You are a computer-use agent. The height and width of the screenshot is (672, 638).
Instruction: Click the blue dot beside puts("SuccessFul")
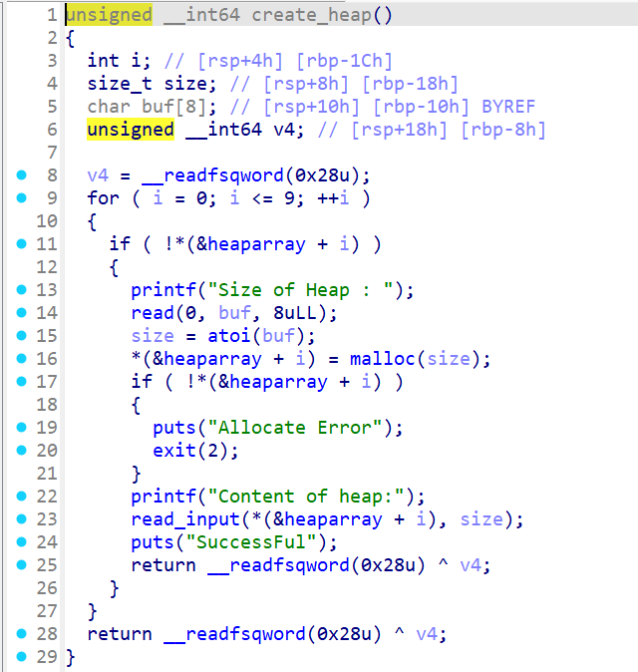tap(22, 542)
